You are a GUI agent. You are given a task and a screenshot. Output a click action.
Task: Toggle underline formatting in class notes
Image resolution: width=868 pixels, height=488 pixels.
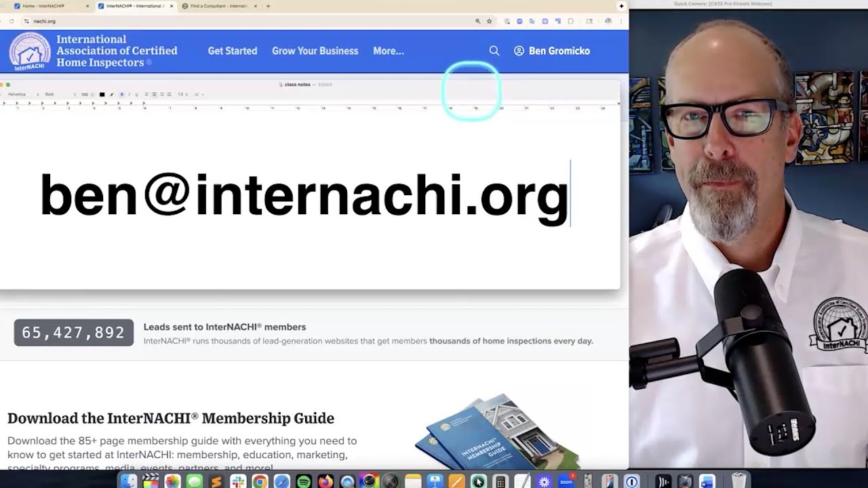(x=136, y=94)
